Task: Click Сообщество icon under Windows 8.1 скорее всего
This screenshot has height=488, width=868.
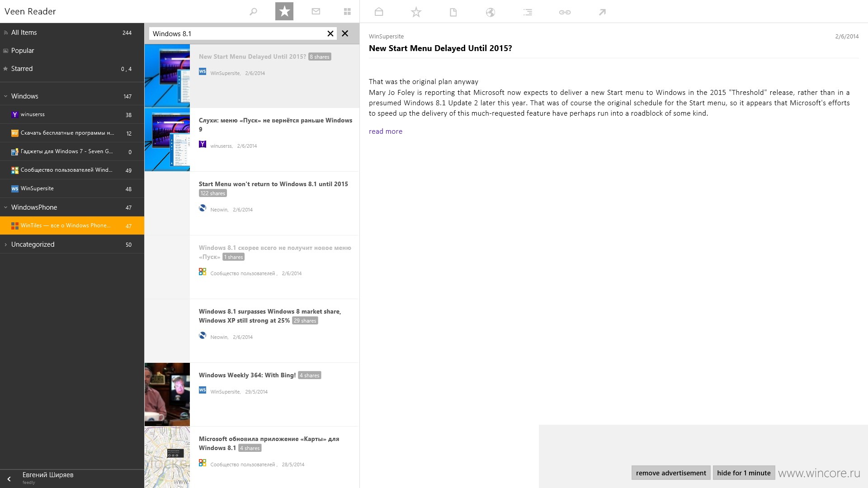Action: (x=203, y=272)
